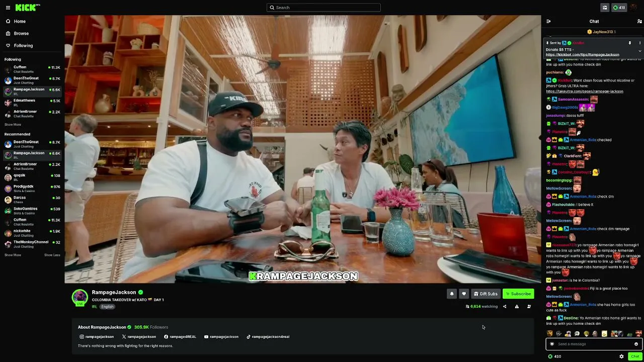Screen dimensions: 644x362
Task: Open rampage4REAL Facebook link
Action: pos(180,337)
